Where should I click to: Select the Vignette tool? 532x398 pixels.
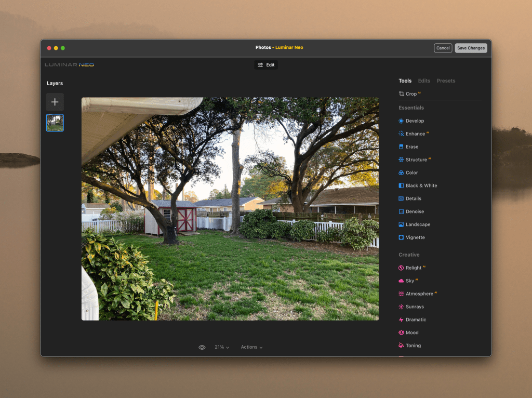tap(415, 238)
